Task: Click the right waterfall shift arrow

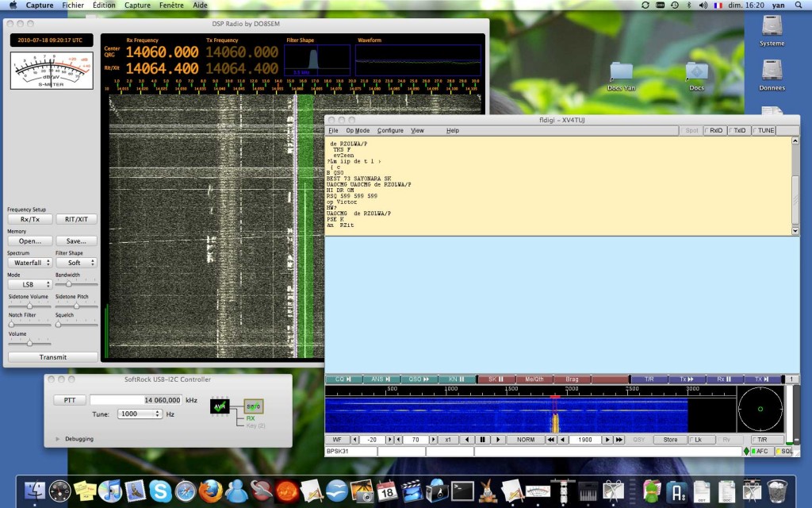Action: [x=496, y=439]
